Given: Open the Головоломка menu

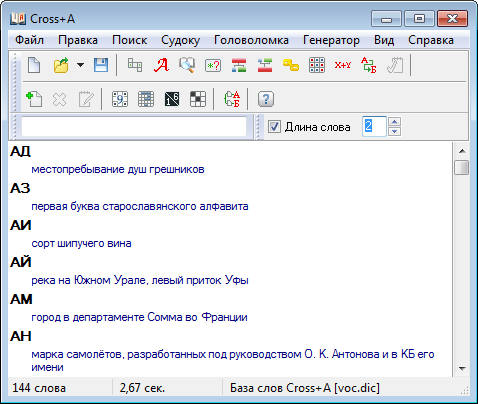Looking at the screenshot, I should pyautogui.click(x=251, y=40).
